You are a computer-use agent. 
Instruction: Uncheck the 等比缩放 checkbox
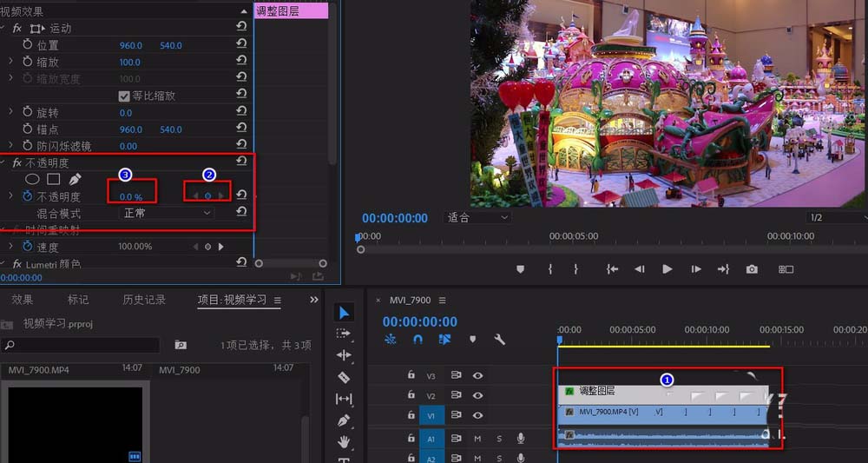click(x=124, y=96)
